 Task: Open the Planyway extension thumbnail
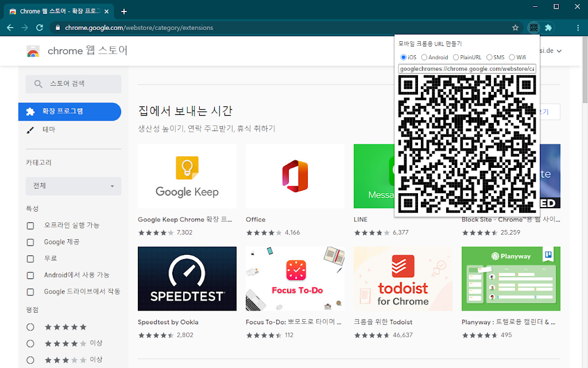(511, 279)
